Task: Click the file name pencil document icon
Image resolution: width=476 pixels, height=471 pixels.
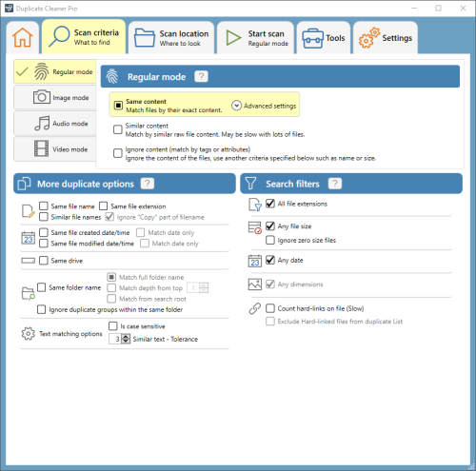Action: tap(28, 211)
